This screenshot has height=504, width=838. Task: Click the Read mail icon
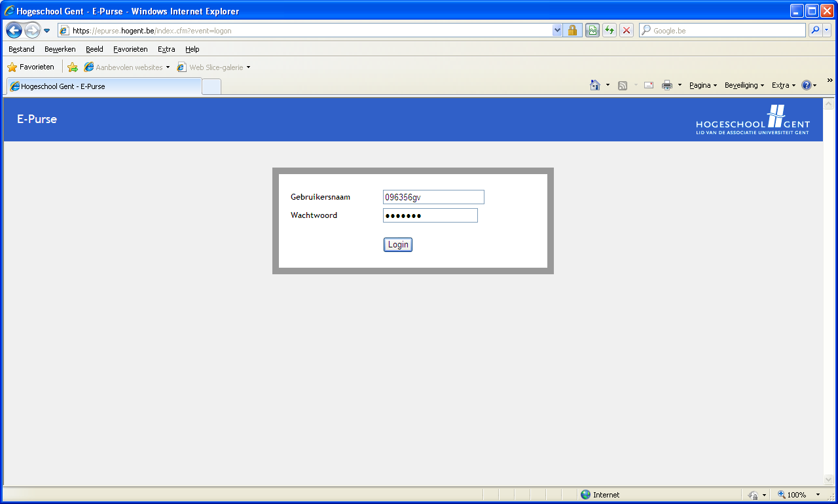[x=649, y=85]
